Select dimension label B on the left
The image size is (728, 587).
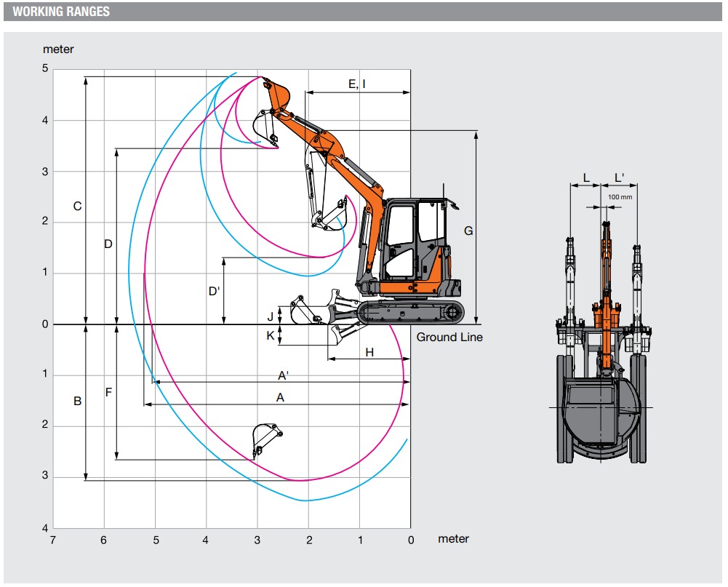pos(77,401)
